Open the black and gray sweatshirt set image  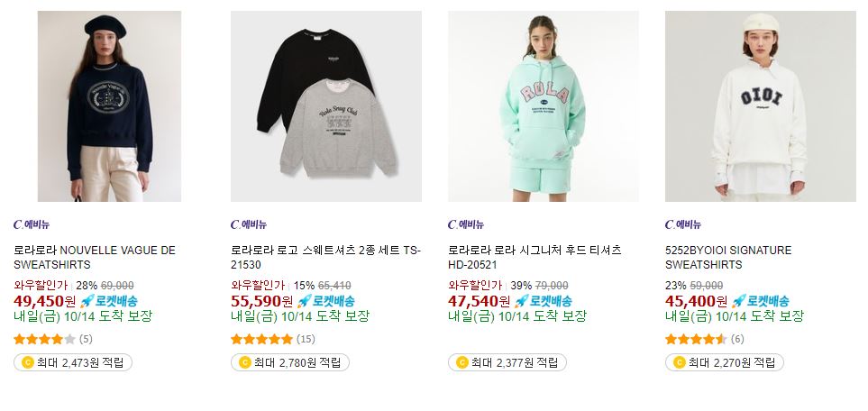[x=326, y=106]
